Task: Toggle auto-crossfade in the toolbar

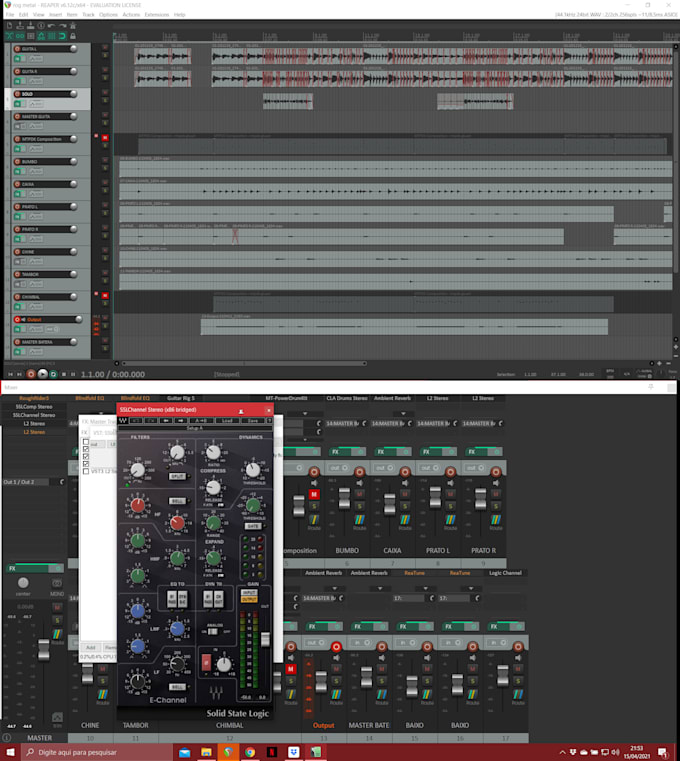Action: pos(9,36)
